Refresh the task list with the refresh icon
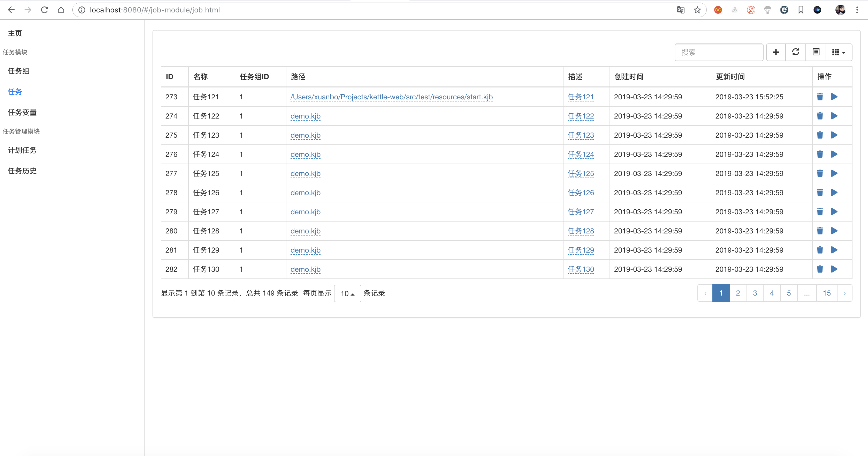Image resolution: width=868 pixels, height=456 pixels. point(796,52)
